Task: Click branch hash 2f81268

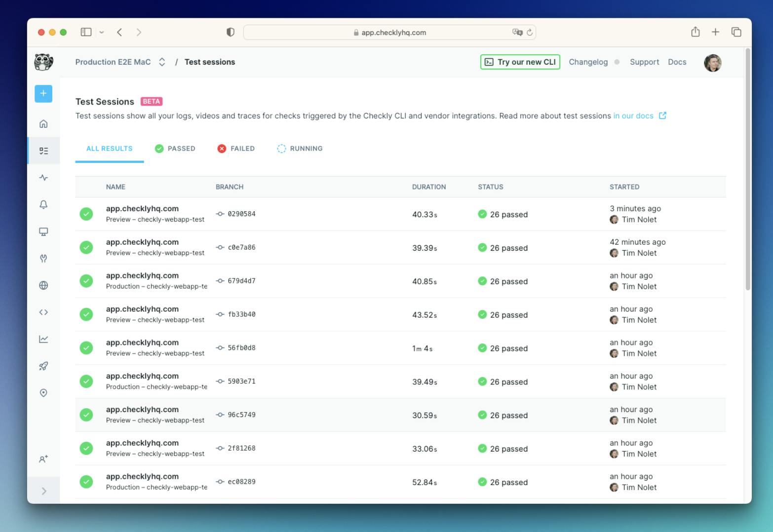Action: pos(241,449)
